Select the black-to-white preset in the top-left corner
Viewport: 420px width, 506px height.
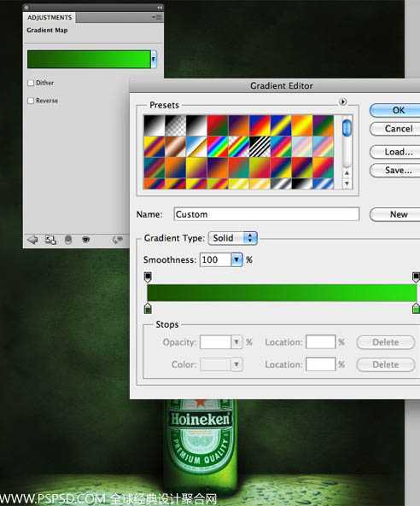(x=154, y=125)
